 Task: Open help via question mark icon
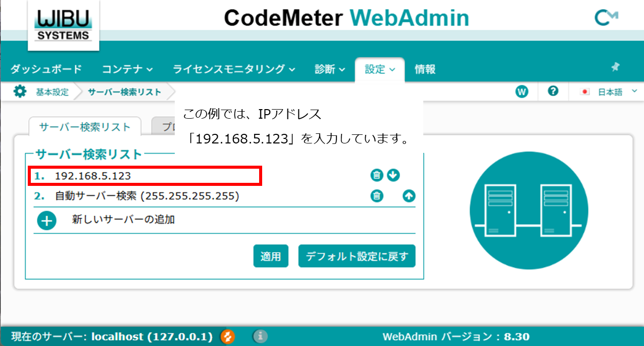point(553,91)
